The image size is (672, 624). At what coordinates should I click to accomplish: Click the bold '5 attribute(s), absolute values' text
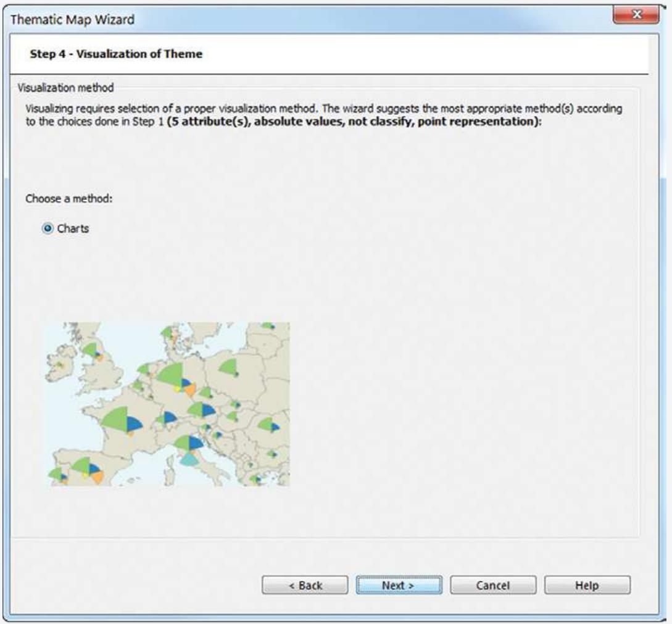click(x=256, y=122)
